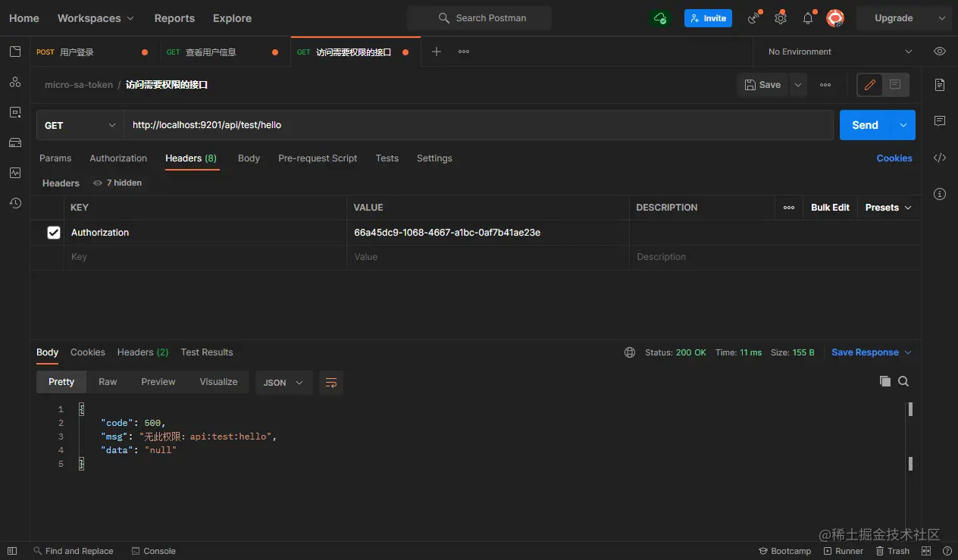Click the Search Postman box
Screen dimensions: 958x560
[479, 18]
